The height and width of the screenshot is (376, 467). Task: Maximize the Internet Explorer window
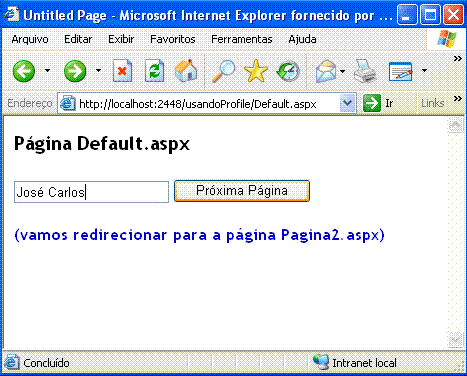coord(430,15)
